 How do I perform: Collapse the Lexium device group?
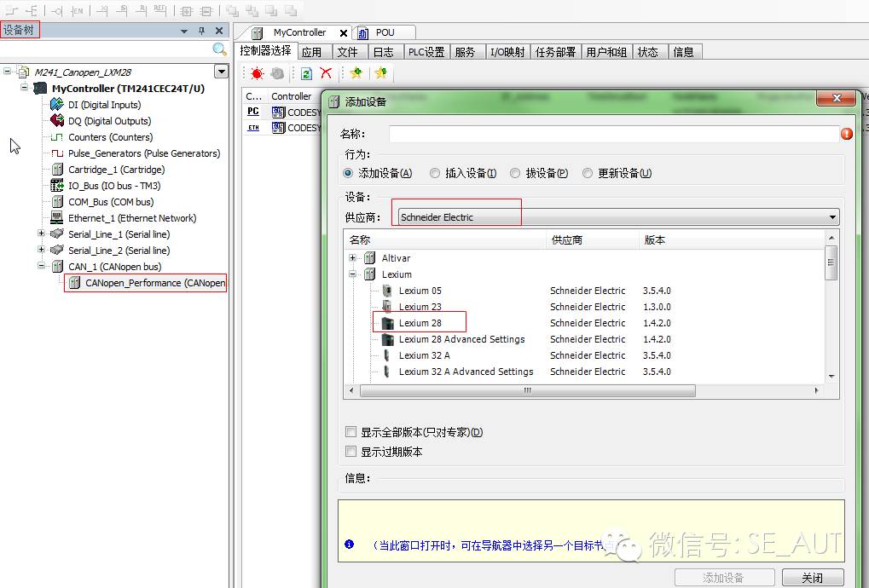352,274
